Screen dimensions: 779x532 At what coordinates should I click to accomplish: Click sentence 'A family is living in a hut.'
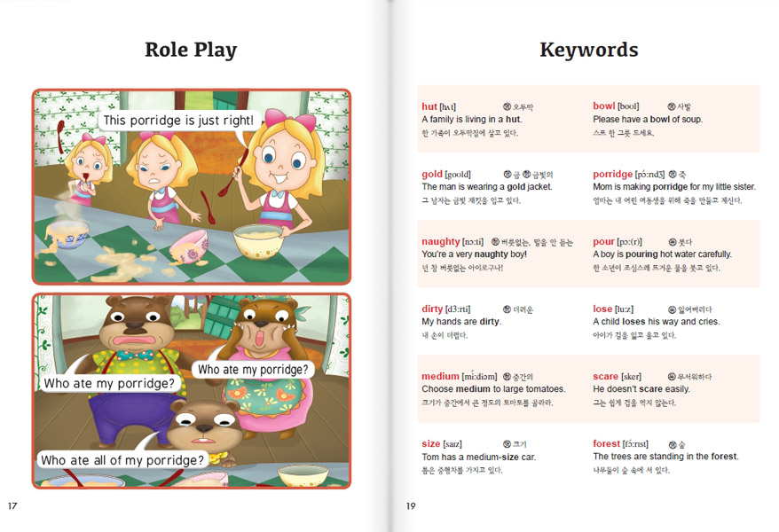tap(472, 119)
